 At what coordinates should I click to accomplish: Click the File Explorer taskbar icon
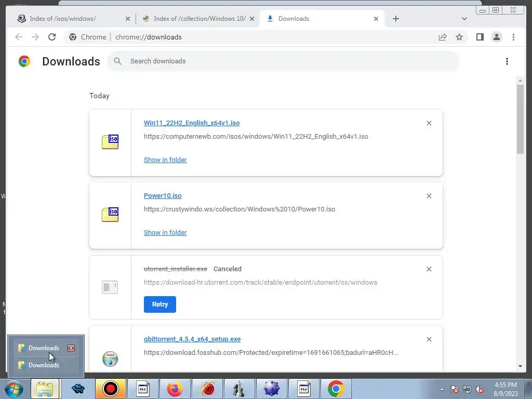coord(45,389)
